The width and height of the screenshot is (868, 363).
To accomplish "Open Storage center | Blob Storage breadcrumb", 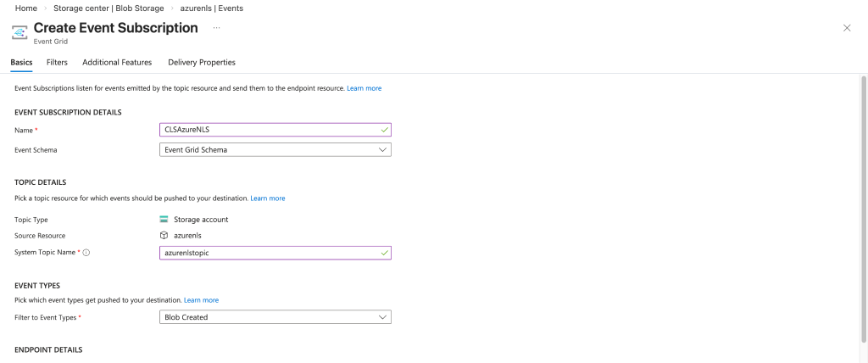I will (109, 8).
